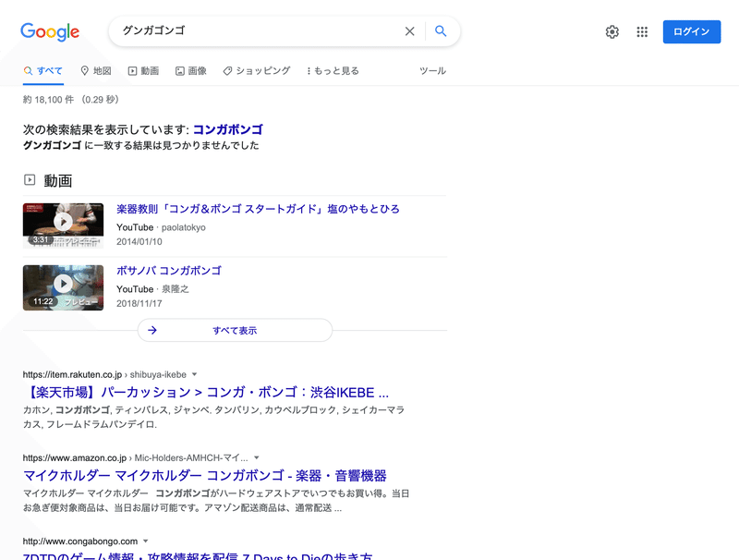This screenshot has height=560, width=739.
Task: Click the date 2018/11/17
Action: coord(139,304)
